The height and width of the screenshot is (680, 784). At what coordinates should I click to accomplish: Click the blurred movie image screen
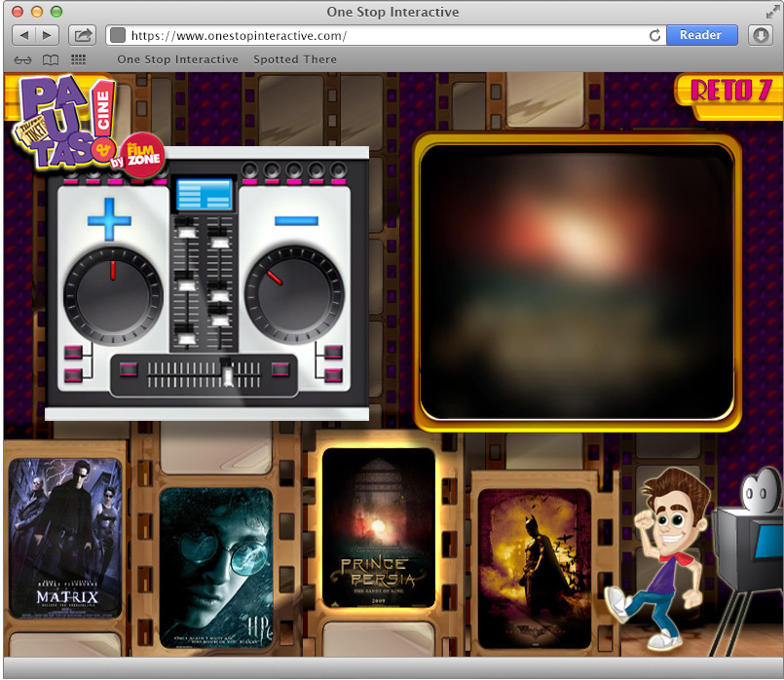click(x=577, y=283)
